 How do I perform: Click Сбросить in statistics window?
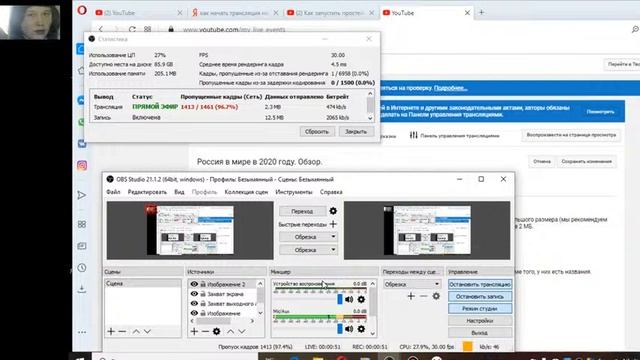pyautogui.click(x=317, y=132)
